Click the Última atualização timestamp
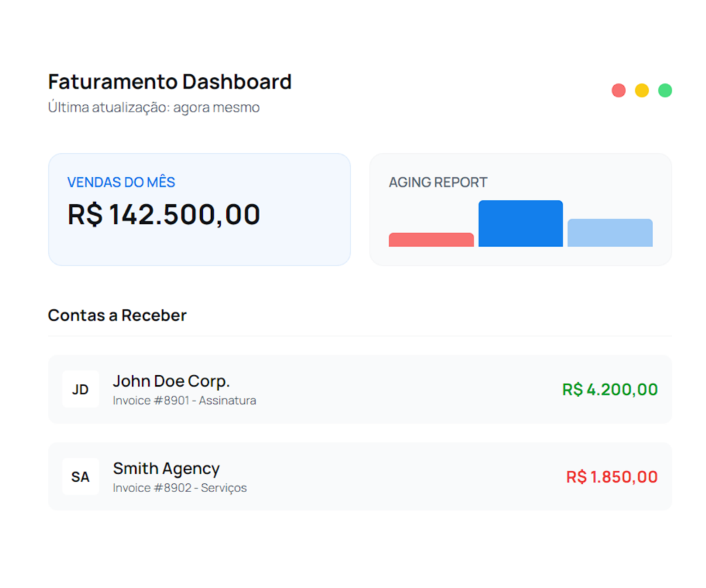The height and width of the screenshot is (588, 706). tap(154, 108)
